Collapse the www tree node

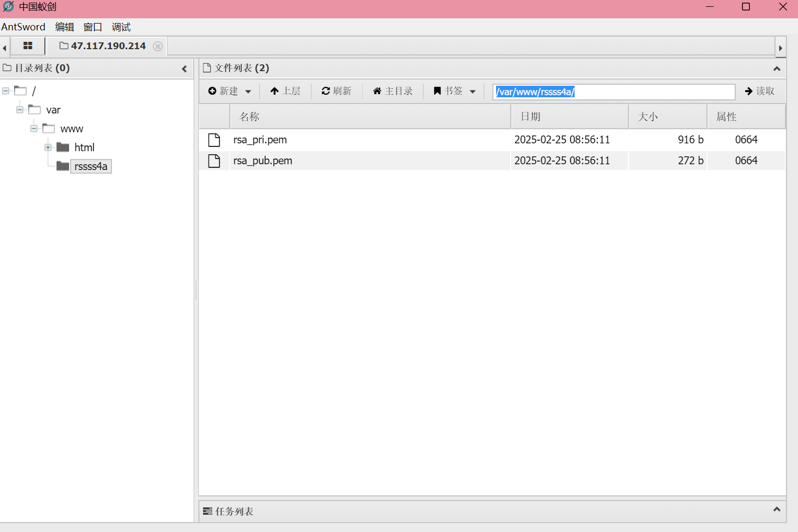point(34,129)
